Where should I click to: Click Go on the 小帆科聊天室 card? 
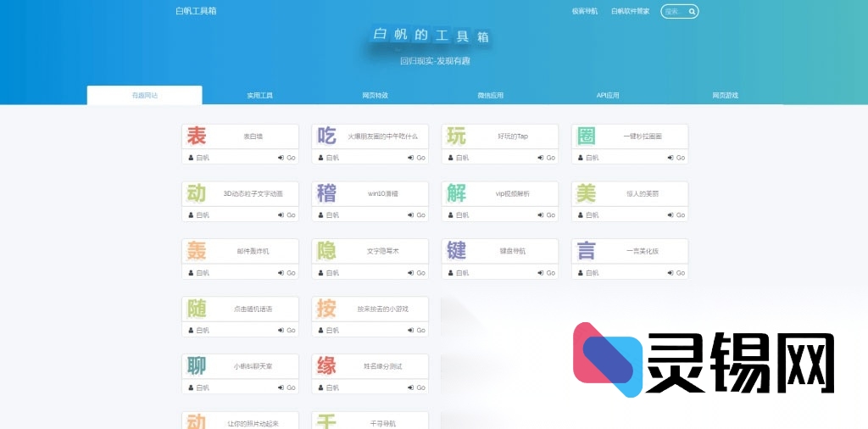point(287,388)
